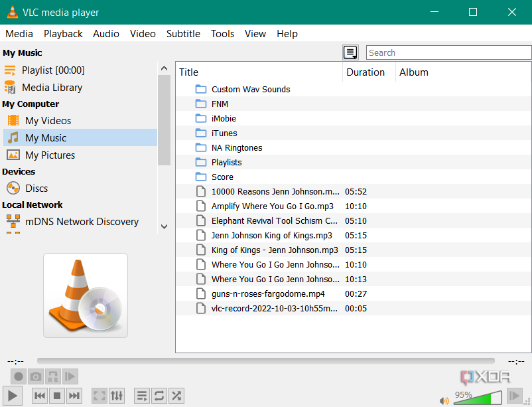Image resolution: width=532 pixels, height=407 pixels.
Task: Take a snapshot with camera icon
Action: 36,376
